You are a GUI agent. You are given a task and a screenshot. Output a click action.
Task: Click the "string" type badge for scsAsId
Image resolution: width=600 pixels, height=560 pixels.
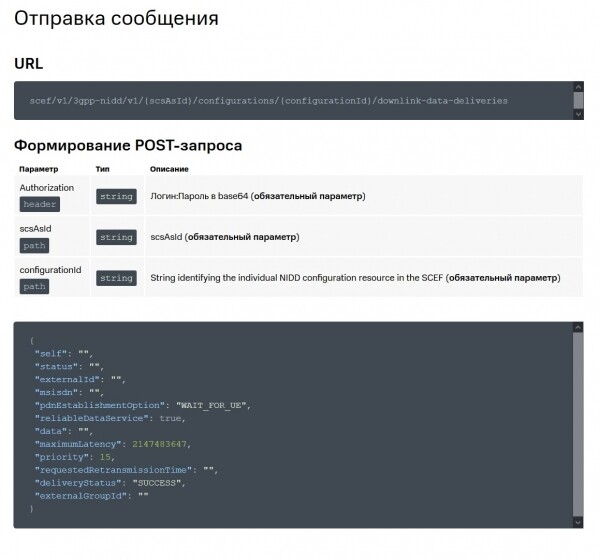[x=116, y=237]
